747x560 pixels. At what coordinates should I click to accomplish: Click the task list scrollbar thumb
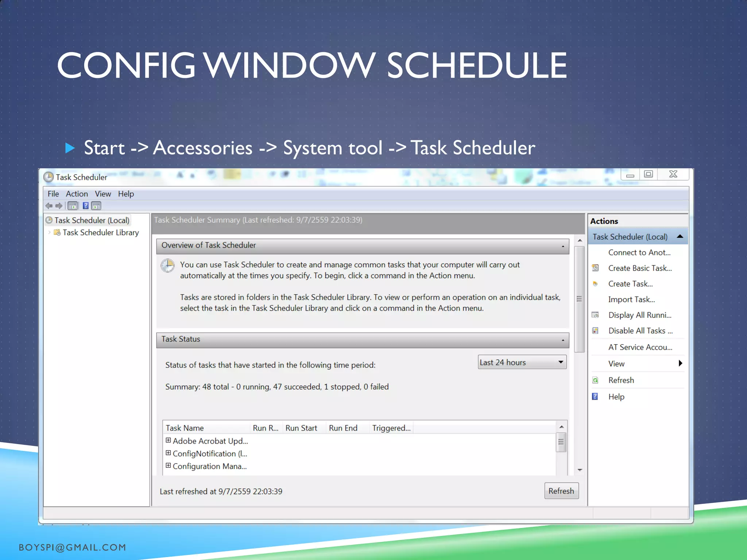click(561, 442)
